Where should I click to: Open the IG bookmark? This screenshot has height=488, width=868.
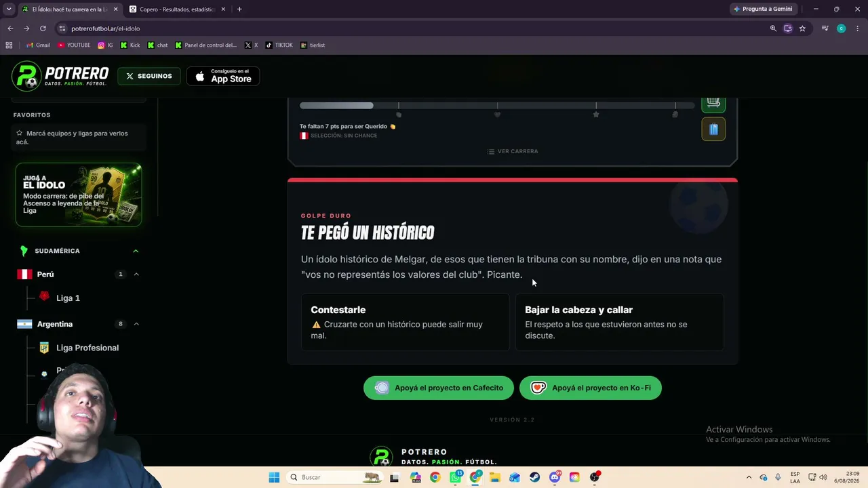pyautogui.click(x=105, y=45)
